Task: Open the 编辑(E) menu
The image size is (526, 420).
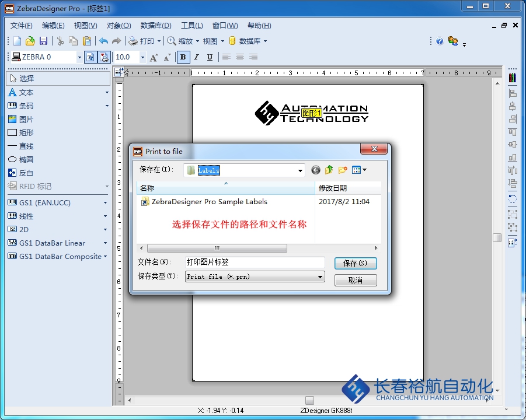Action: coord(53,26)
